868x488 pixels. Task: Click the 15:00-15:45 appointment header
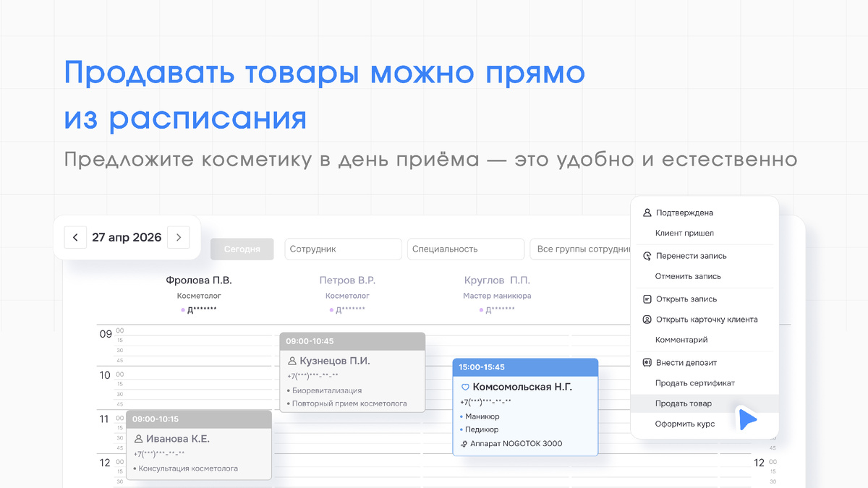coord(525,367)
